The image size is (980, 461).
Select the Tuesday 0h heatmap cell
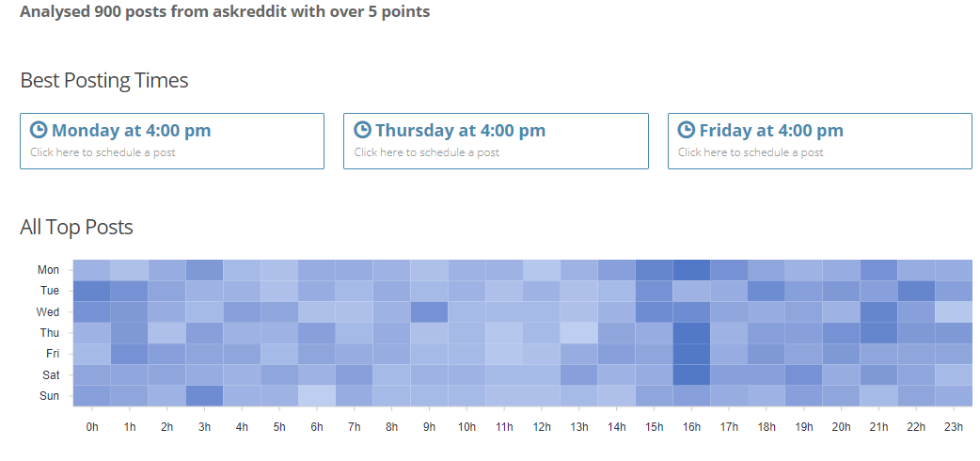[x=92, y=291]
